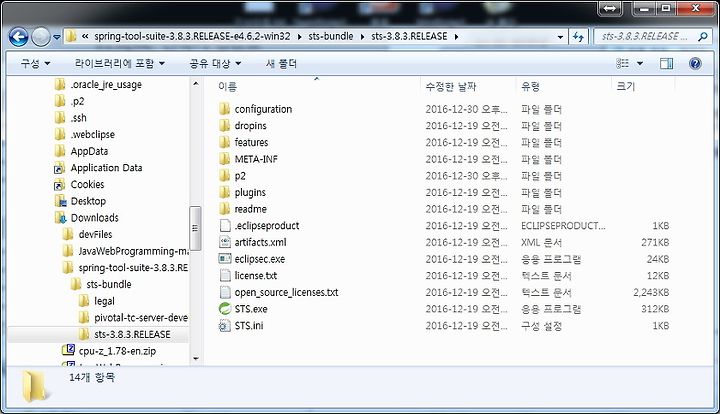Select the META-INF folder icon
Screen dimensions: 720x414
[225, 159]
